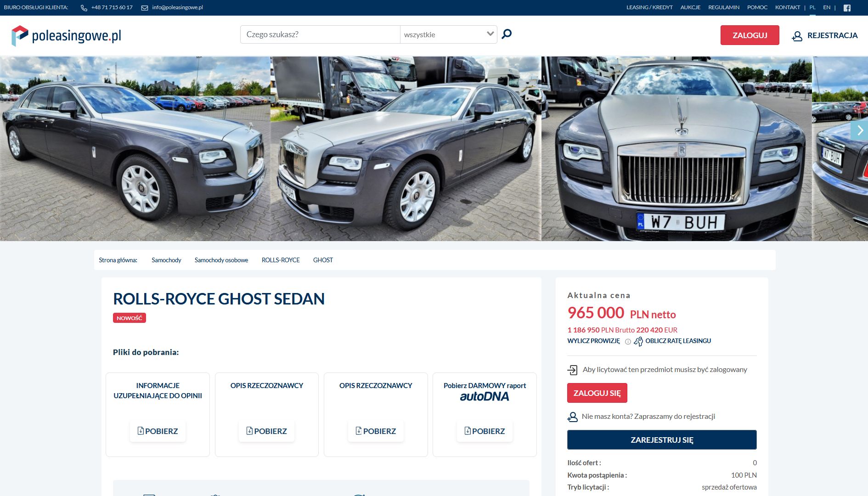868x496 pixels.
Task: Click breadcrumb Samochody
Action: tap(166, 260)
